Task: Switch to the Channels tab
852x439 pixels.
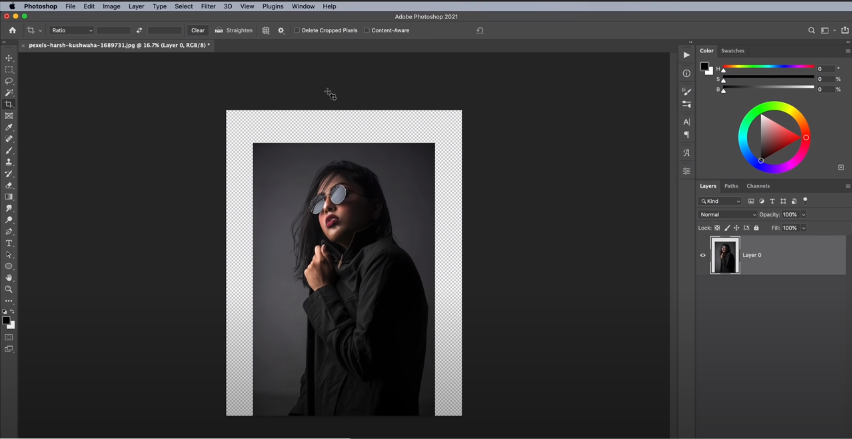Action: (758, 186)
